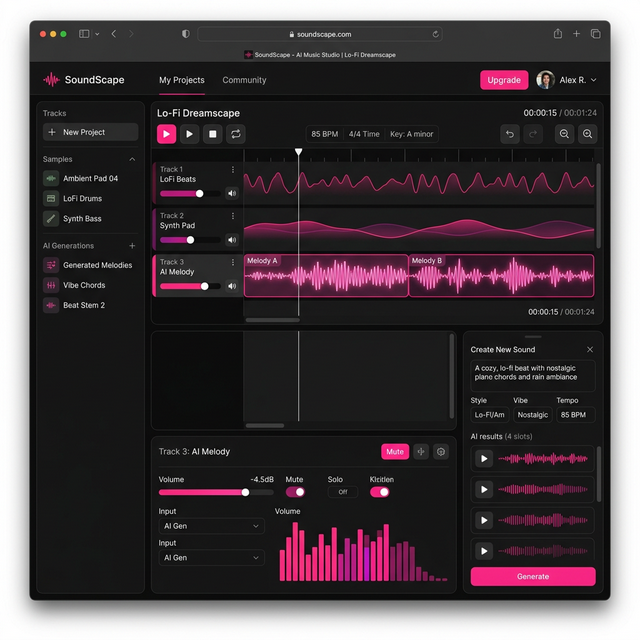Open Track 3 options menu (three dots)

(x=233, y=262)
